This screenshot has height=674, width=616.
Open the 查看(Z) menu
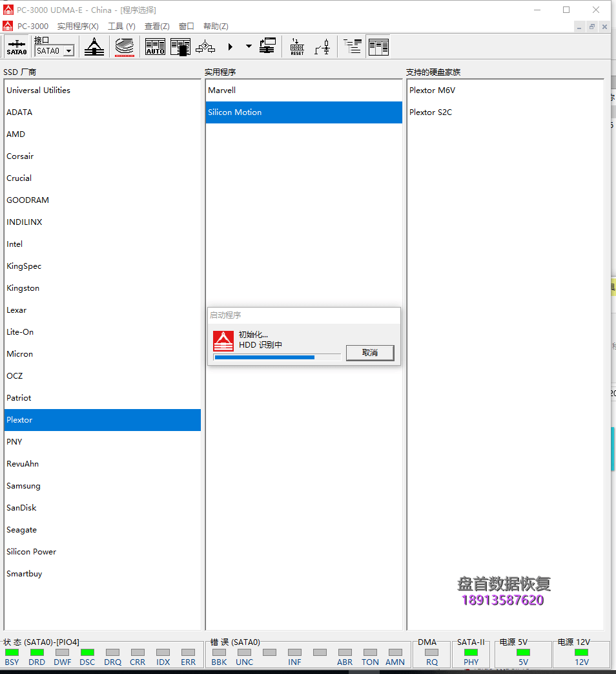(157, 26)
